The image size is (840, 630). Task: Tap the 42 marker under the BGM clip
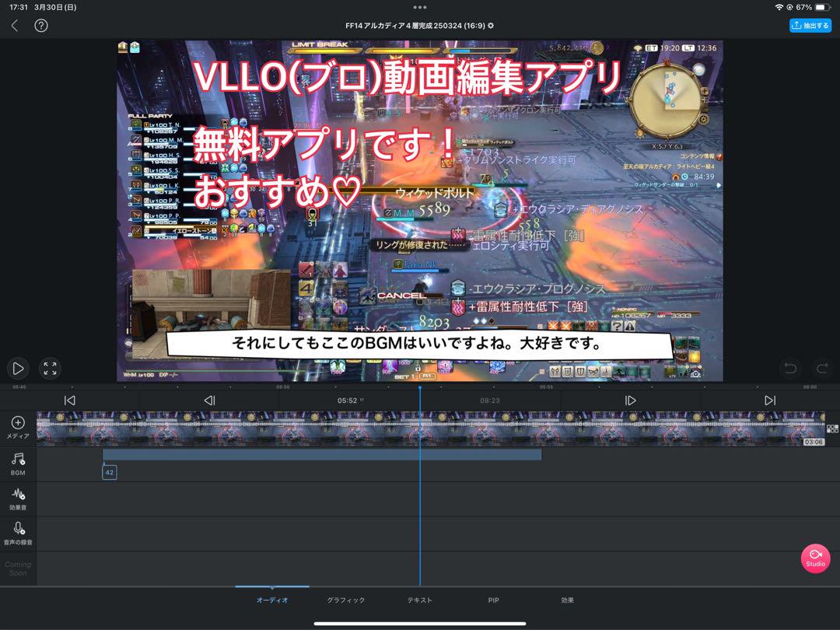tap(110, 472)
